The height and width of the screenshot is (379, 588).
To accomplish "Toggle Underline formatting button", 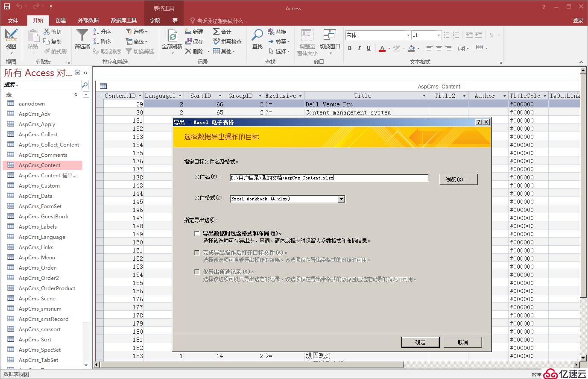I will 369,48.
